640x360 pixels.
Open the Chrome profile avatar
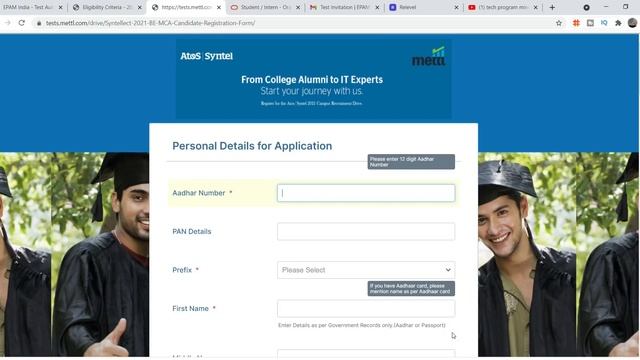632,23
